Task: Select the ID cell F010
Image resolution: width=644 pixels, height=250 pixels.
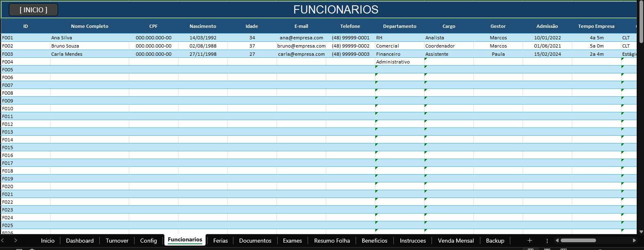Action: tap(25, 109)
